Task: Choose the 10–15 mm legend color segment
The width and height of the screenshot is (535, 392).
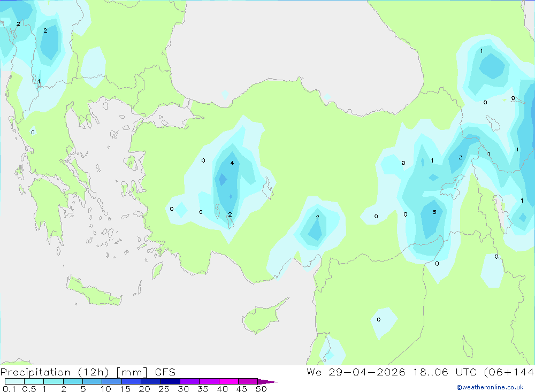Action: coord(112,381)
